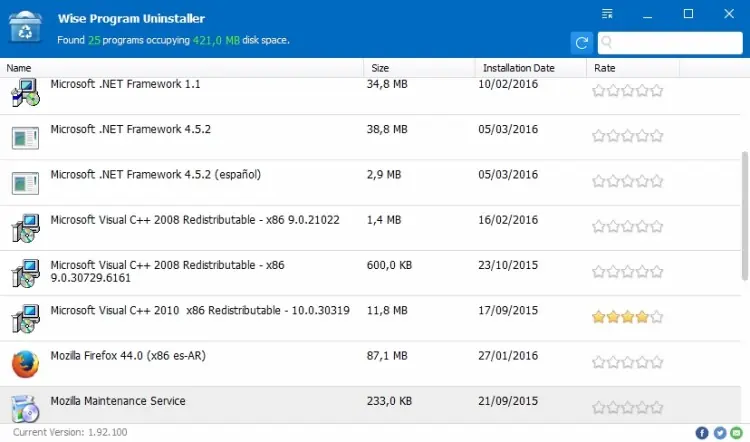Viewport: 750px width, 442px height.
Task: Click Visual C++ 2008 9.0.21022 installer icon
Action: point(25,228)
